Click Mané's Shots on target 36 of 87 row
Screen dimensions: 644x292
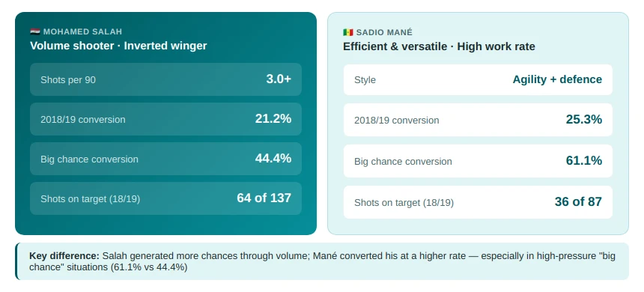tap(478, 202)
